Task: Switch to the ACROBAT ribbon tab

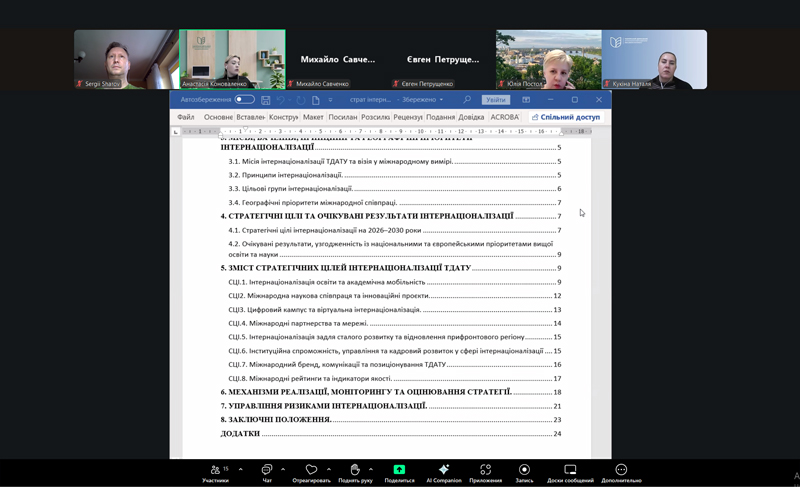Action: (x=504, y=117)
